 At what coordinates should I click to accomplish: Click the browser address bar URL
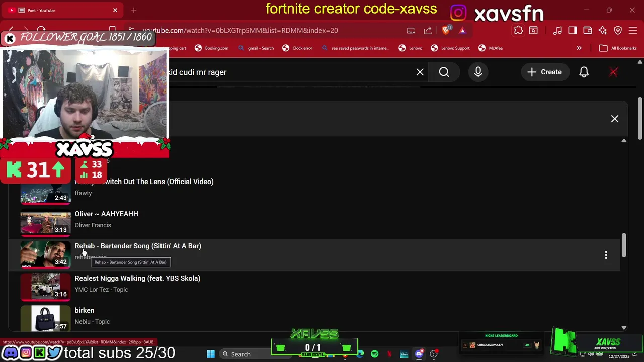pos(240,31)
